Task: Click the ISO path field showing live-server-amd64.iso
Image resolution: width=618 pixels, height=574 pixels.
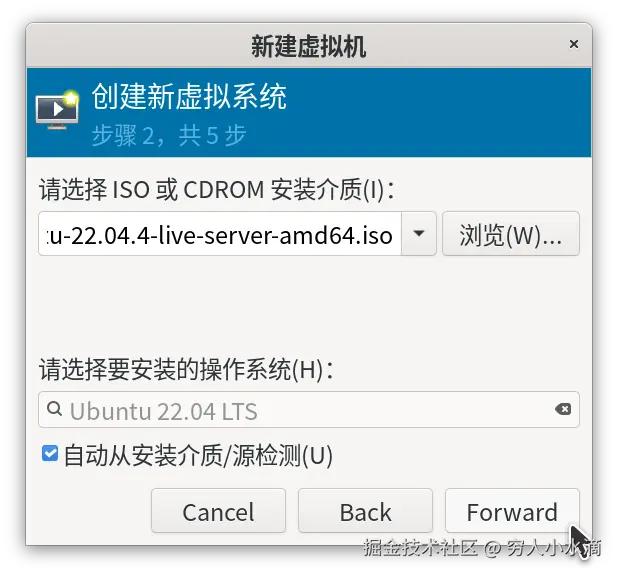Action: 220,233
